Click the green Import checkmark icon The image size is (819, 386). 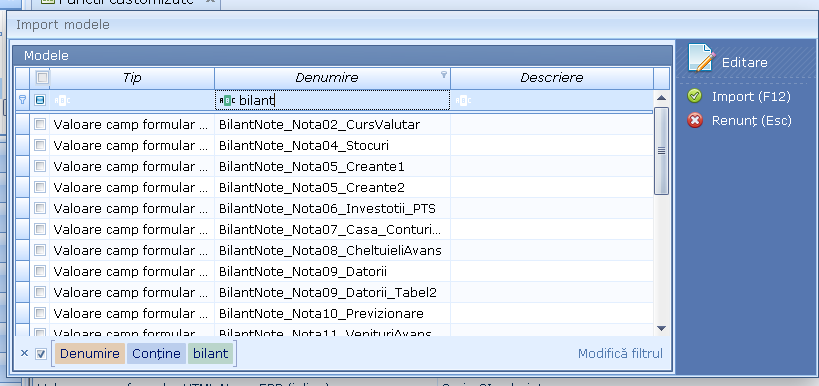(x=695, y=96)
